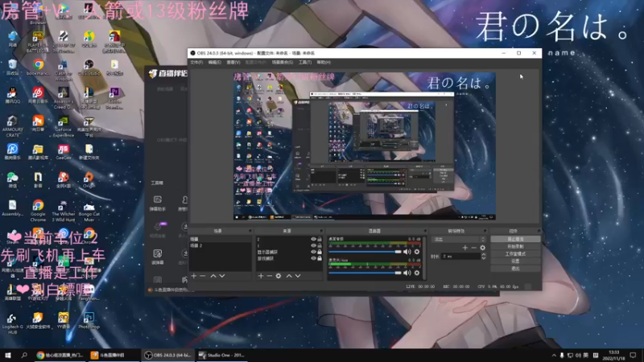The width and height of the screenshot is (644, 362).
Task: Open the GeForce Experience desktop icon
Action: point(64,126)
